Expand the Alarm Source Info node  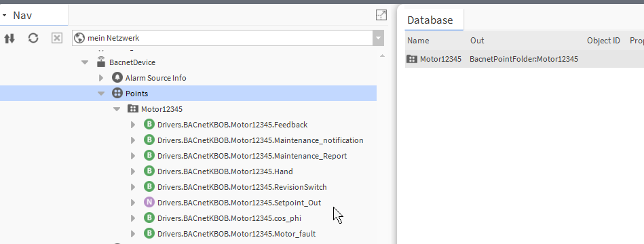click(x=101, y=78)
